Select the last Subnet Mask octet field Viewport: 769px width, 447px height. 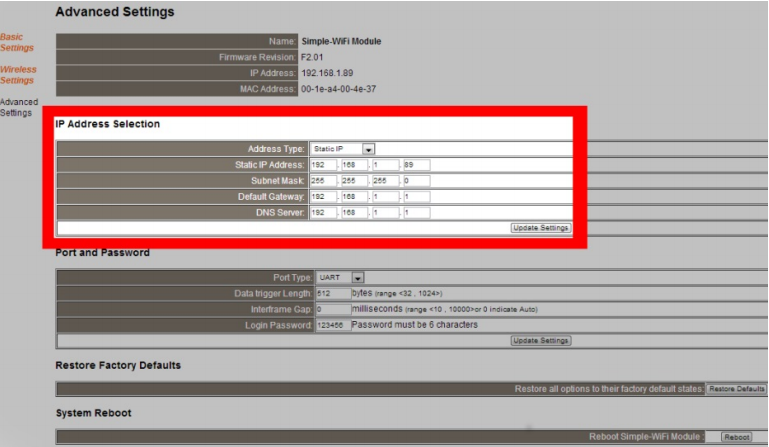coord(416,181)
